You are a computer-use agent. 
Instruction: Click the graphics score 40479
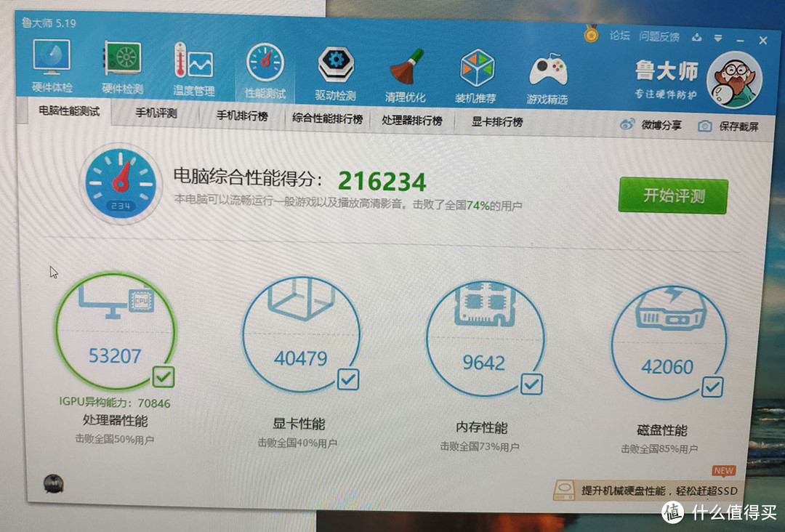300,358
